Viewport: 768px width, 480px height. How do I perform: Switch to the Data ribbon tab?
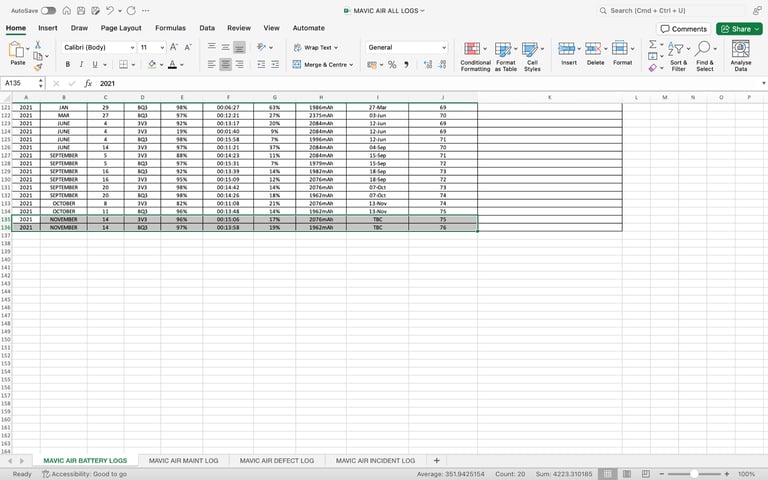[207, 28]
